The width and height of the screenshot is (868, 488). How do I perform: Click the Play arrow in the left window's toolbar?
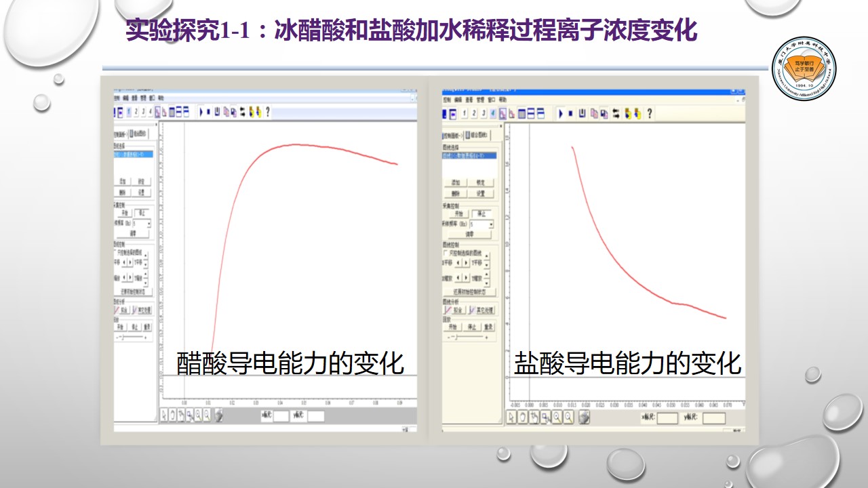coord(201,112)
